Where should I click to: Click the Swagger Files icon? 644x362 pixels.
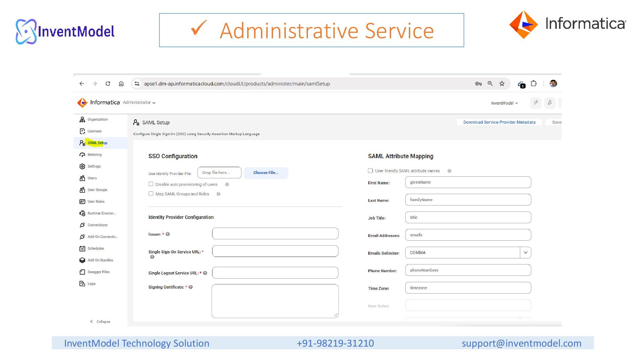point(82,272)
